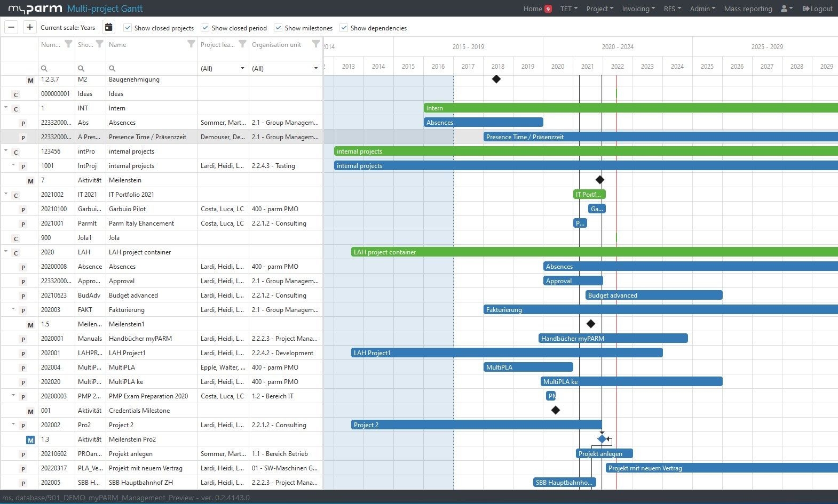Click filter icon on Project lead column
This screenshot has height=504, width=838.
(x=242, y=44)
